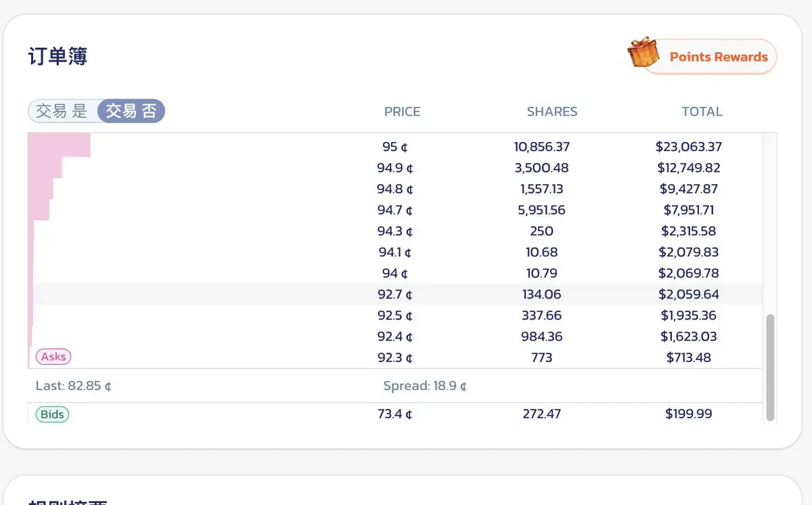812x505 pixels.
Task: Click the Last: 82.85 ¢ text
Action: click(74, 386)
